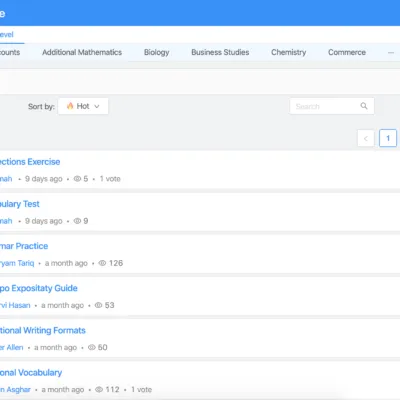Viewport: 400px width, 400px height.
Task: Click the eye views icon beside 126
Action: [102, 263]
